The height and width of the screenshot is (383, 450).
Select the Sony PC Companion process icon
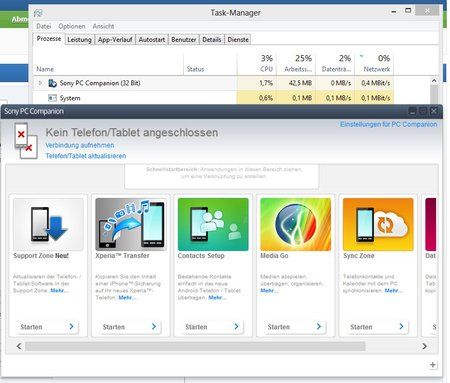[52, 83]
